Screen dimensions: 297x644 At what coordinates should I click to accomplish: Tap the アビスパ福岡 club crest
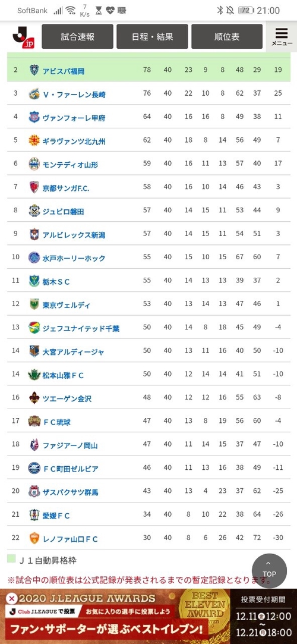click(34, 71)
